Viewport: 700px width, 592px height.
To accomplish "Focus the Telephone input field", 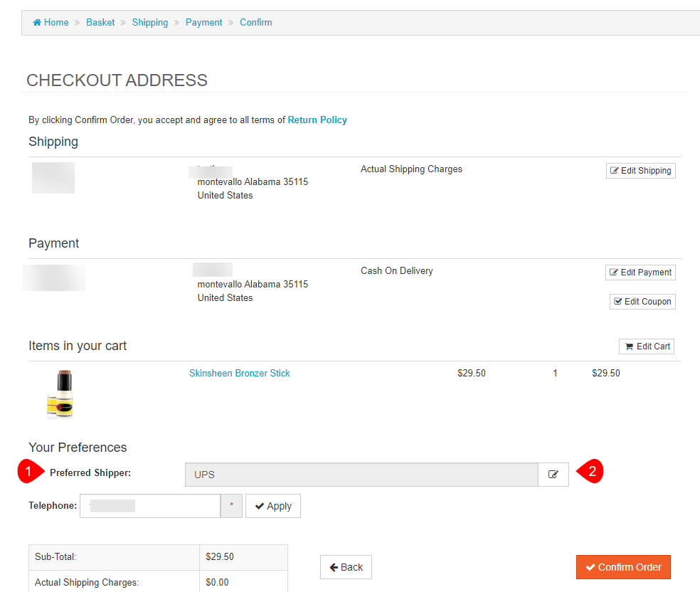I will coord(149,506).
